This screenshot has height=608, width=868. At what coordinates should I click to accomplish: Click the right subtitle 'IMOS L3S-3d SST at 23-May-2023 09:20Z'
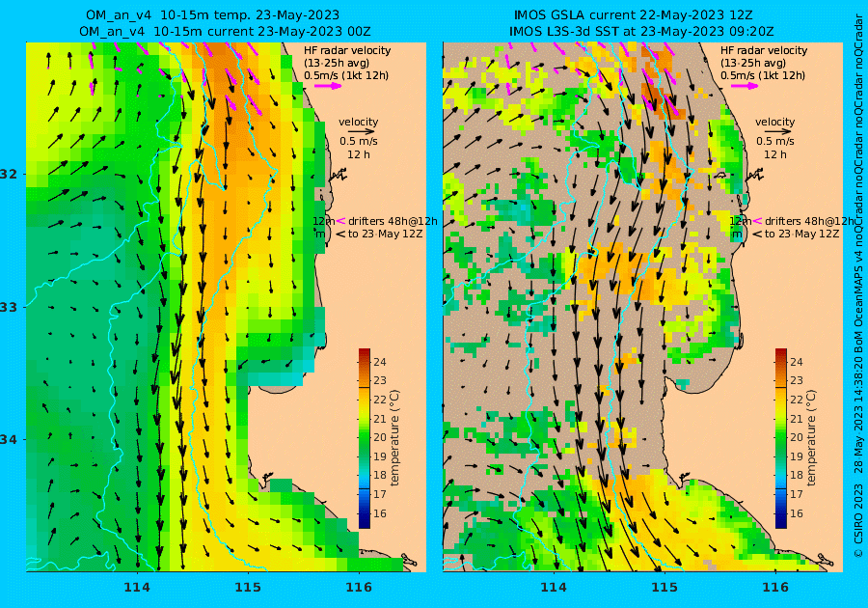point(641,32)
